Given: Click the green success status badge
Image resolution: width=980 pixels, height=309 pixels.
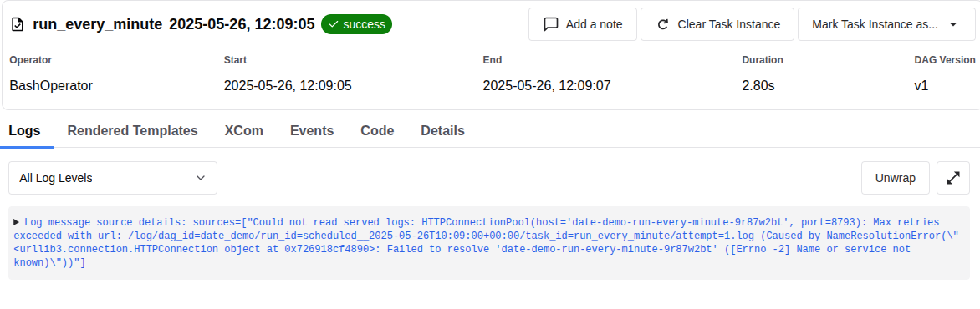Looking at the screenshot, I should [x=356, y=24].
